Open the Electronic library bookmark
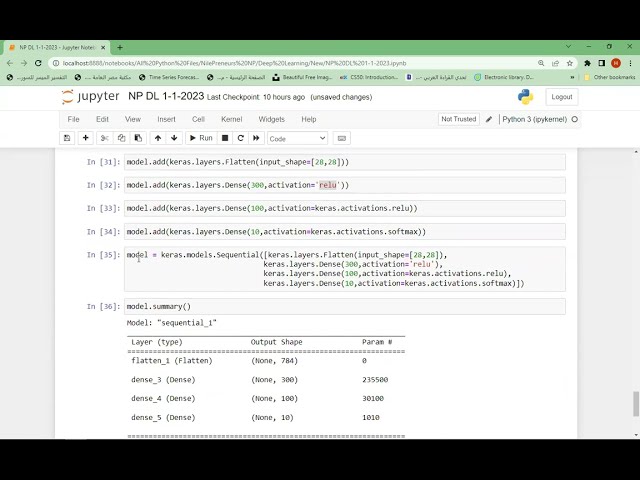Image resolution: width=640 pixels, height=480 pixels. coord(504,77)
